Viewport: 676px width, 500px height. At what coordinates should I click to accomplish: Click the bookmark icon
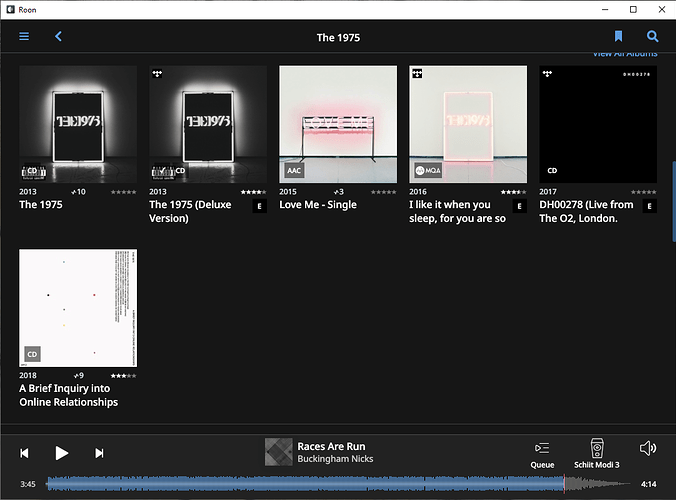618,36
